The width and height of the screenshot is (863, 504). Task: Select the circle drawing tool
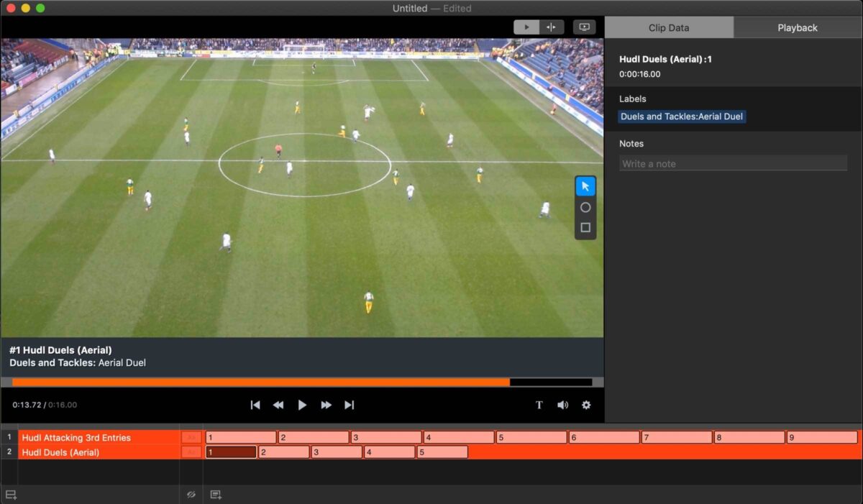585,207
